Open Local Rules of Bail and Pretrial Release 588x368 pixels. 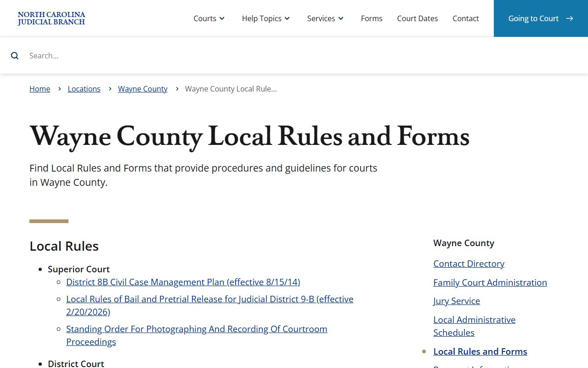click(210, 305)
